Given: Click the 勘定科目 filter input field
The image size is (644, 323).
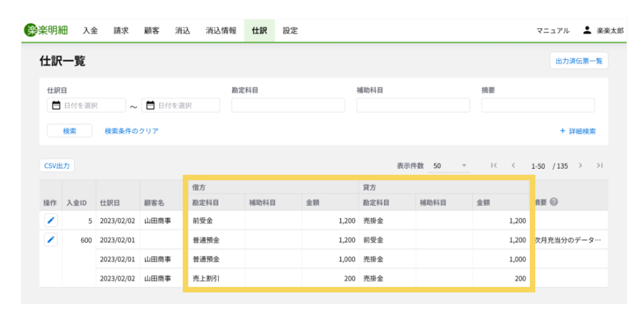Looking at the screenshot, I should [288, 105].
